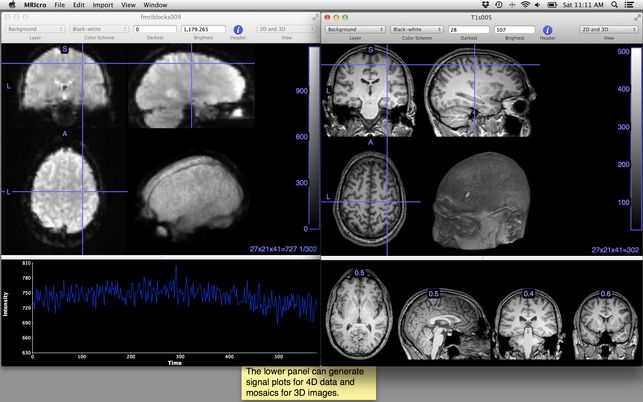
Task: Click the Wi-Fi status icon
Action: [525, 5]
